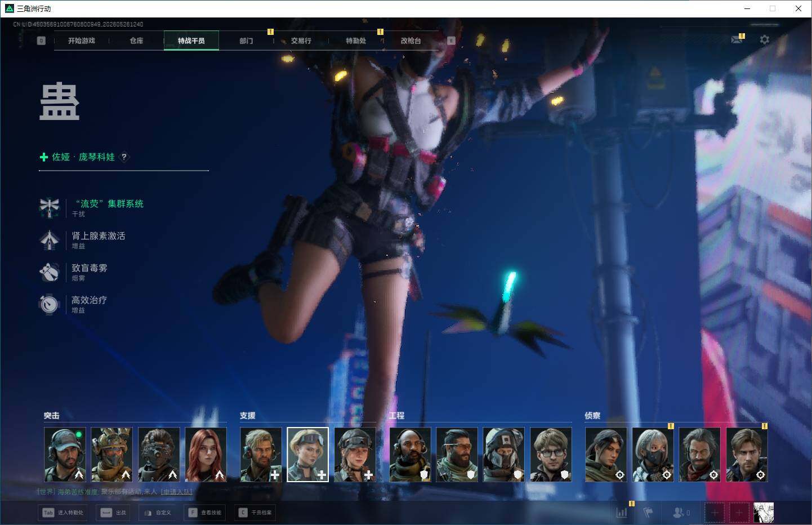812x525 pixels.
Task: Click the 三角洲行动 title bar app icon
Action: pos(9,8)
